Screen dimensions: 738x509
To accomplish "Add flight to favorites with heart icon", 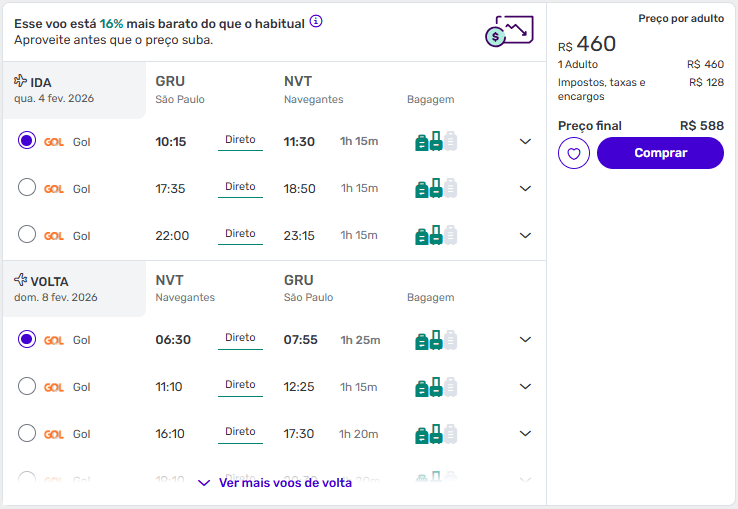I will (x=574, y=153).
